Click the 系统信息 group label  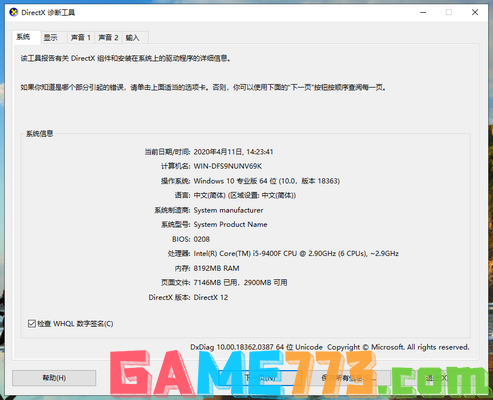click(x=40, y=134)
